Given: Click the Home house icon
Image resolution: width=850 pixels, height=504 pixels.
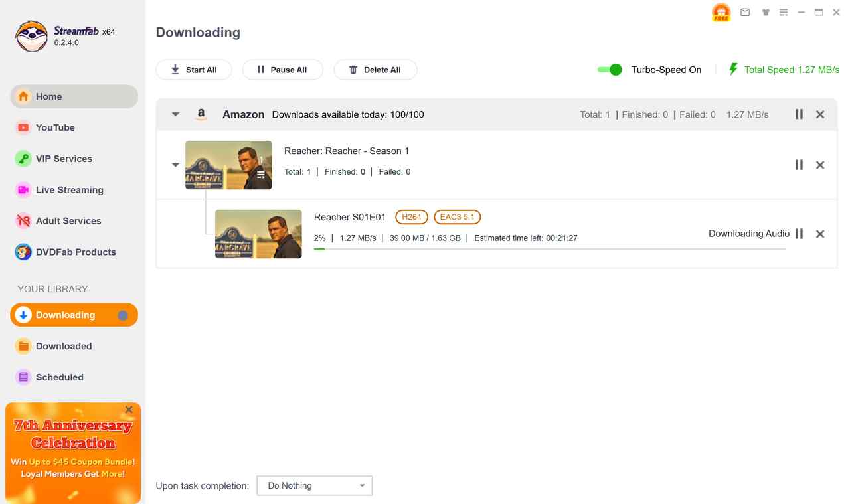Looking at the screenshot, I should (23, 96).
